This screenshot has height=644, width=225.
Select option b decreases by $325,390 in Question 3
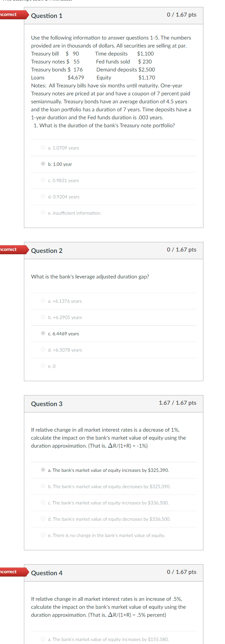coord(43,486)
